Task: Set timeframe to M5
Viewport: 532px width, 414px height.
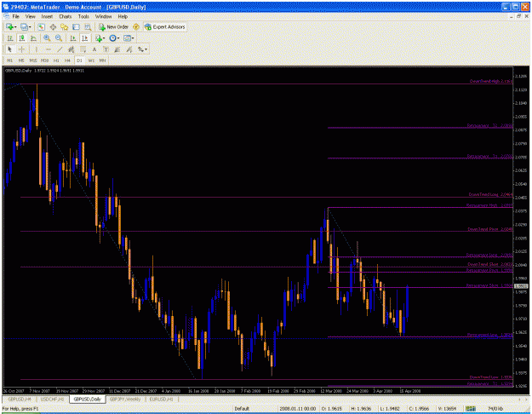Action: [x=21, y=60]
